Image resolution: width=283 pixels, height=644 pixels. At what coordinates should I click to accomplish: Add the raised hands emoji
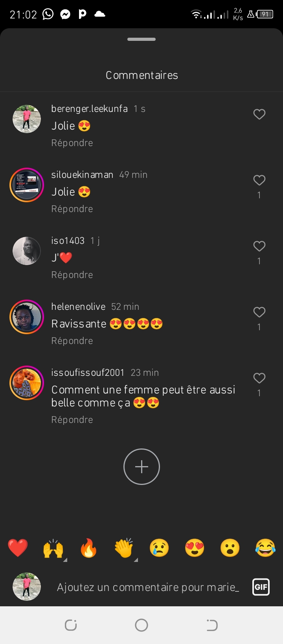point(53,548)
